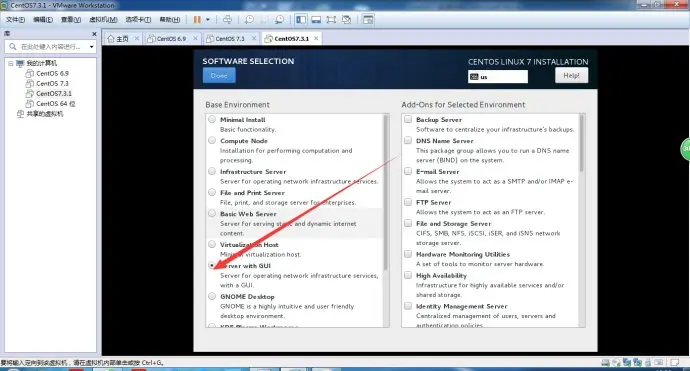Send Ctrl+Alt+Del to the virtual machine

click(x=227, y=19)
